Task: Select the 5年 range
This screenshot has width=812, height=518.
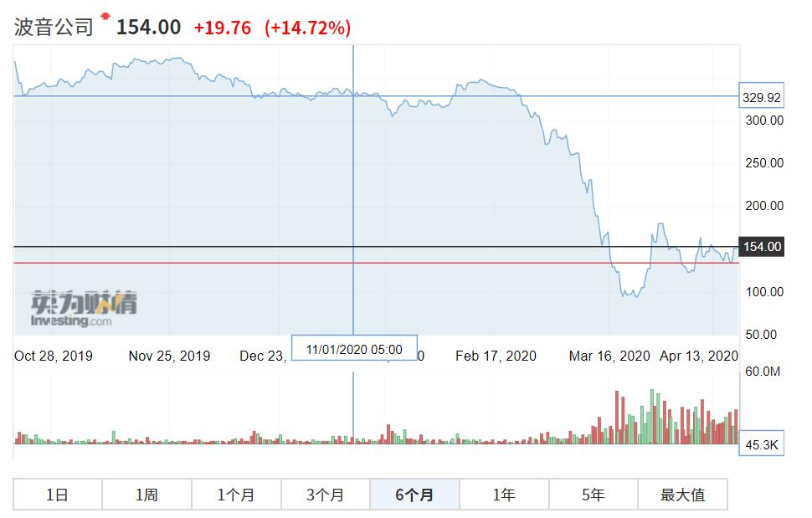Action: (x=594, y=494)
